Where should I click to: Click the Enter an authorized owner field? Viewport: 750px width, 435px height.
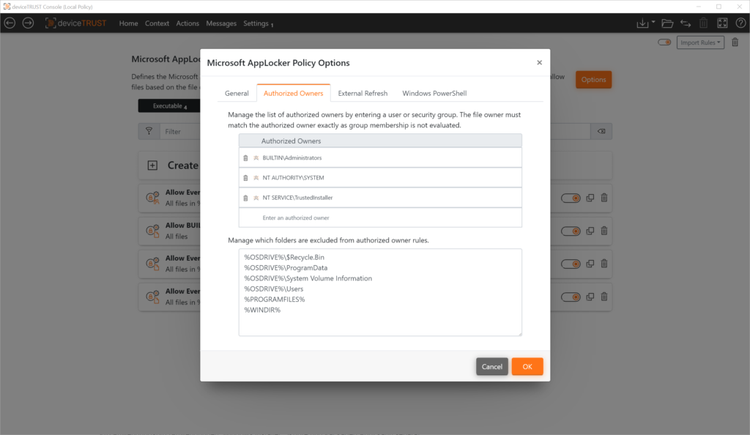pyautogui.click(x=380, y=218)
